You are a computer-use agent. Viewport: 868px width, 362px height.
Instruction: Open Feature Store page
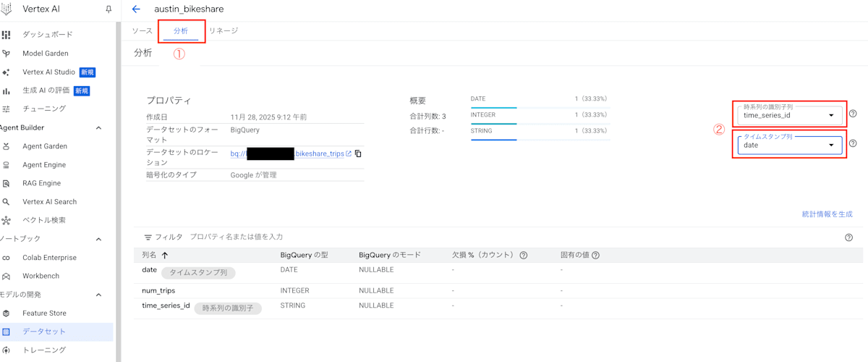click(44, 313)
